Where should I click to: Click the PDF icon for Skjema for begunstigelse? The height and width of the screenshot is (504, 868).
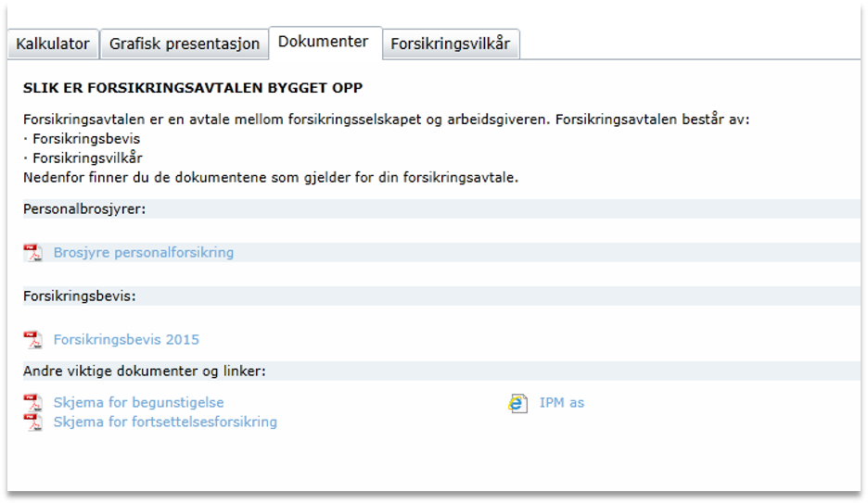(33, 403)
